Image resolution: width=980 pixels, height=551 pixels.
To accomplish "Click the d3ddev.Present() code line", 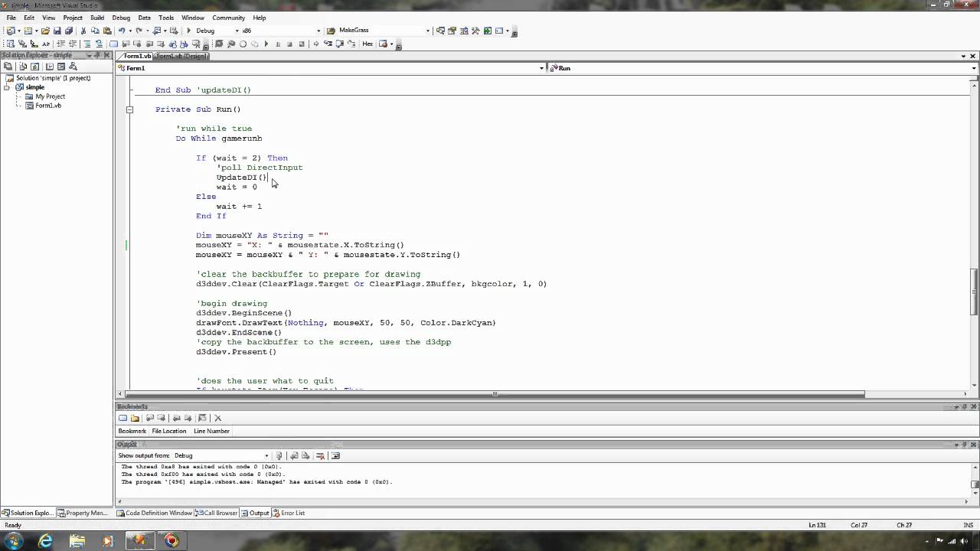I will 236,352.
